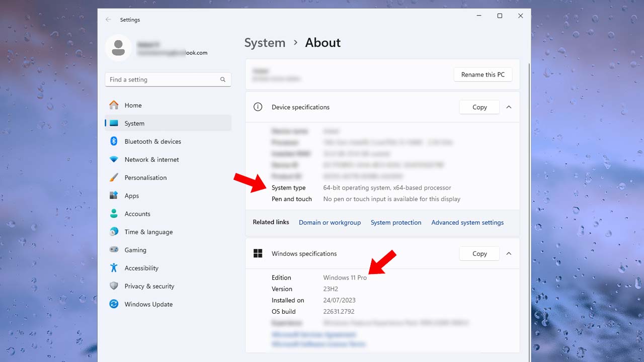The image size is (644, 362).
Task: Click inside the Find a setting search box
Action: [166, 79]
